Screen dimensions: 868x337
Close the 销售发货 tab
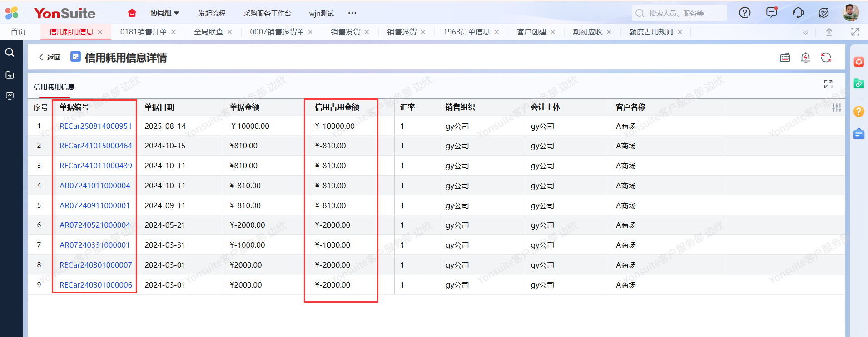367,32
